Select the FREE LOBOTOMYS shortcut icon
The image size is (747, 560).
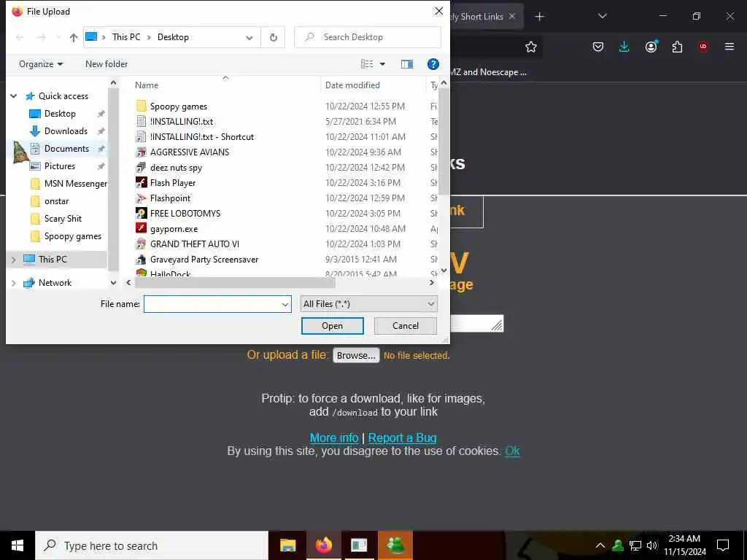click(x=141, y=213)
